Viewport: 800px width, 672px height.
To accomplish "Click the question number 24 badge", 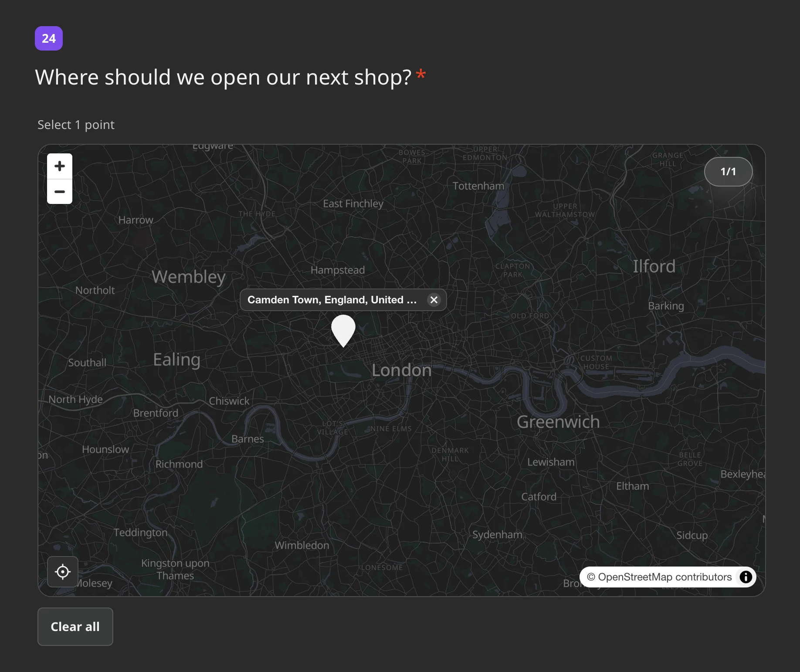I will (49, 38).
